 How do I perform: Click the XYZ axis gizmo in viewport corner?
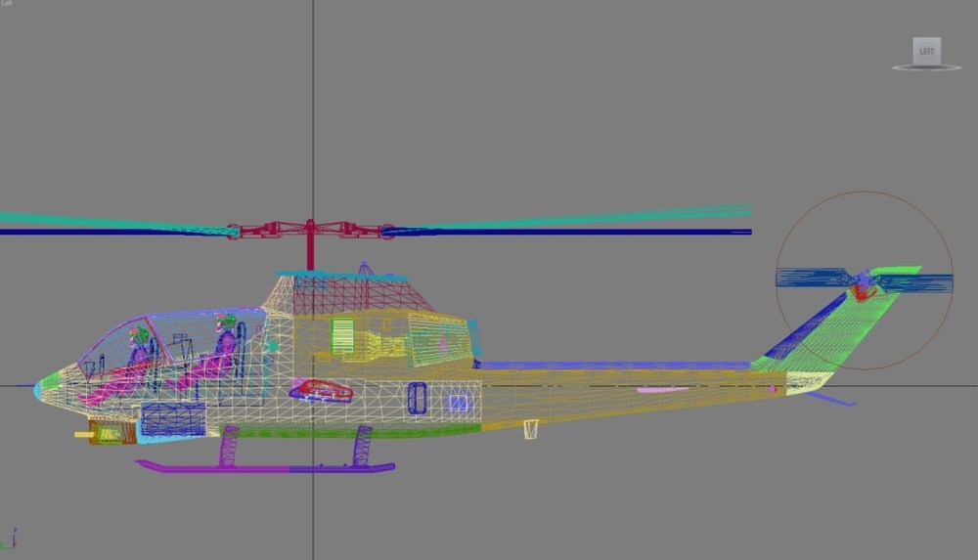8,539
